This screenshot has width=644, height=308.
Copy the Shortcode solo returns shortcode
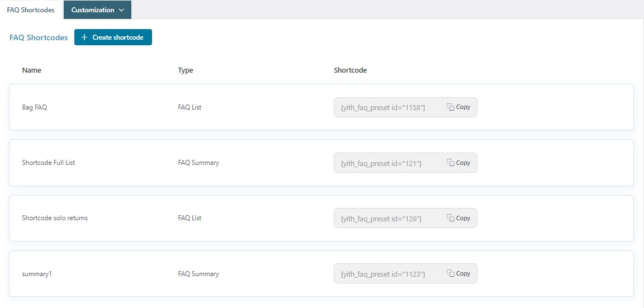pyautogui.click(x=458, y=219)
